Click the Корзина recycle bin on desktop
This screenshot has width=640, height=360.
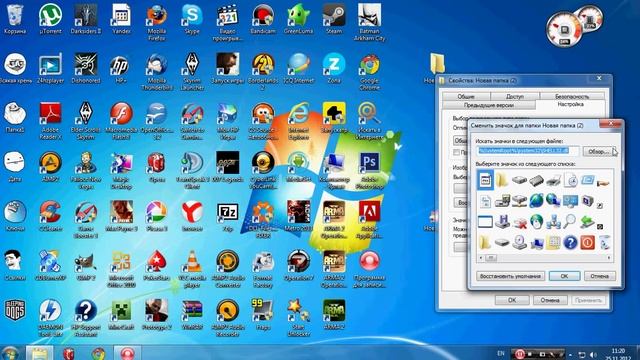point(15,19)
